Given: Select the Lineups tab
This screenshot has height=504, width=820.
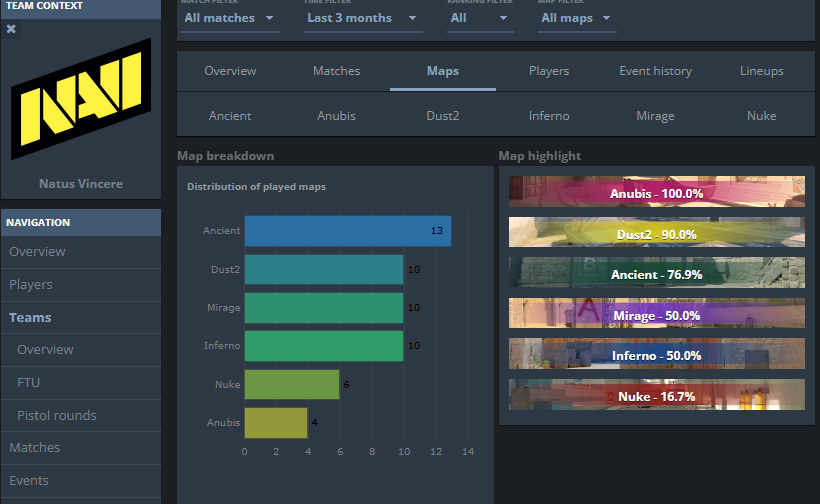Looking at the screenshot, I should (761, 71).
